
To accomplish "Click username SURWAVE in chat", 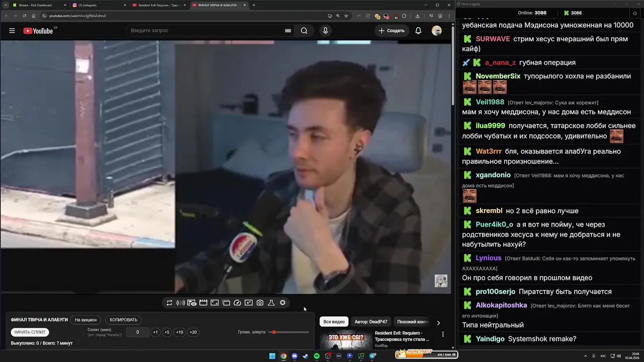I will coord(493,39).
